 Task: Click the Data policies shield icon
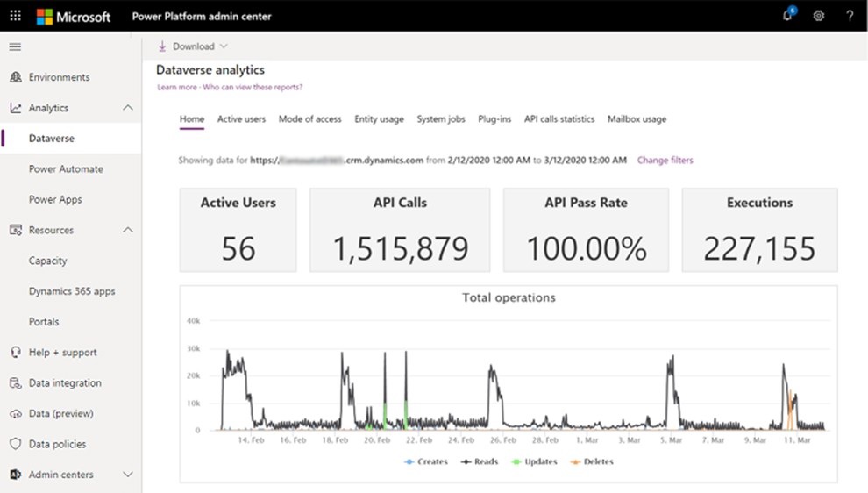pyautogui.click(x=16, y=444)
